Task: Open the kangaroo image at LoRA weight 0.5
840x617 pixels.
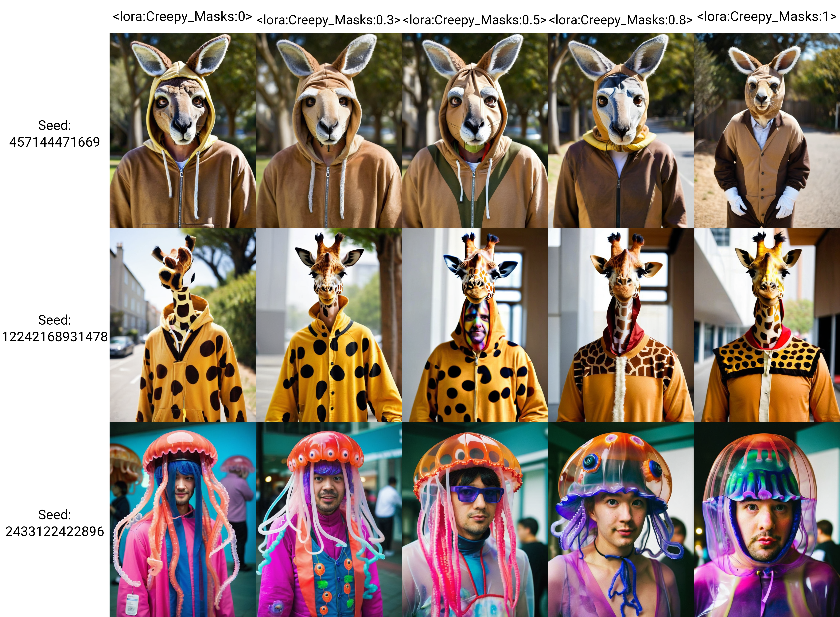Action: pyautogui.click(x=475, y=130)
